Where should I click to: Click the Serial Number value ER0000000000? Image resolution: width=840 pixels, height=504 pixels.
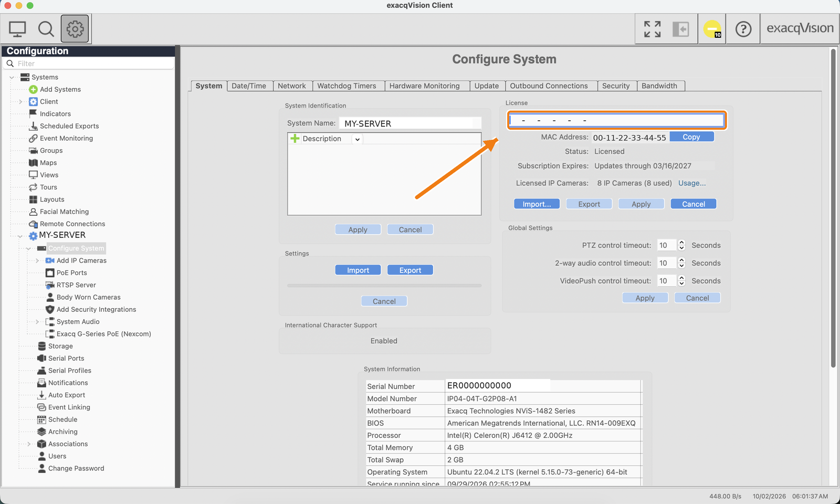479,386
